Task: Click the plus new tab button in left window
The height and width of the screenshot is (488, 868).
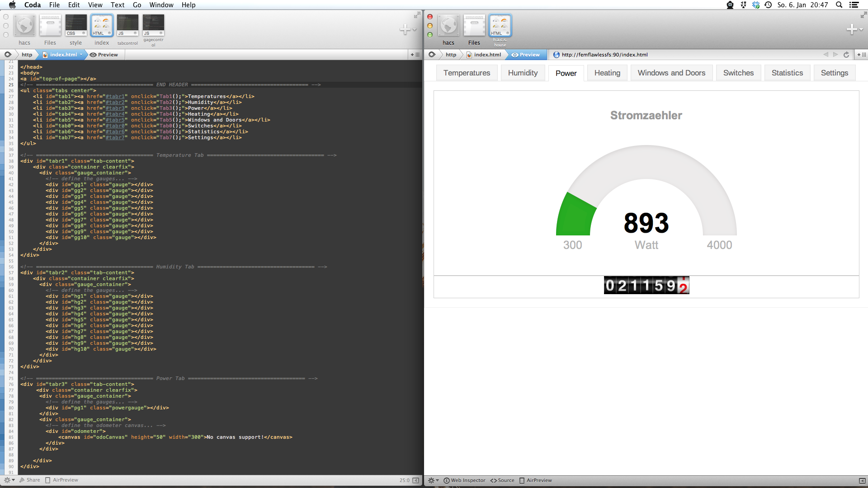Action: (x=405, y=30)
